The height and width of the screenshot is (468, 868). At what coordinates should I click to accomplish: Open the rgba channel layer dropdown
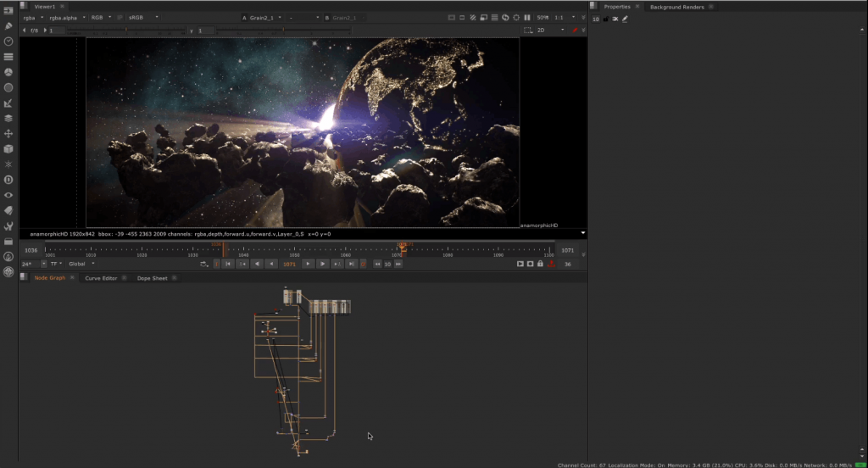[x=32, y=17]
